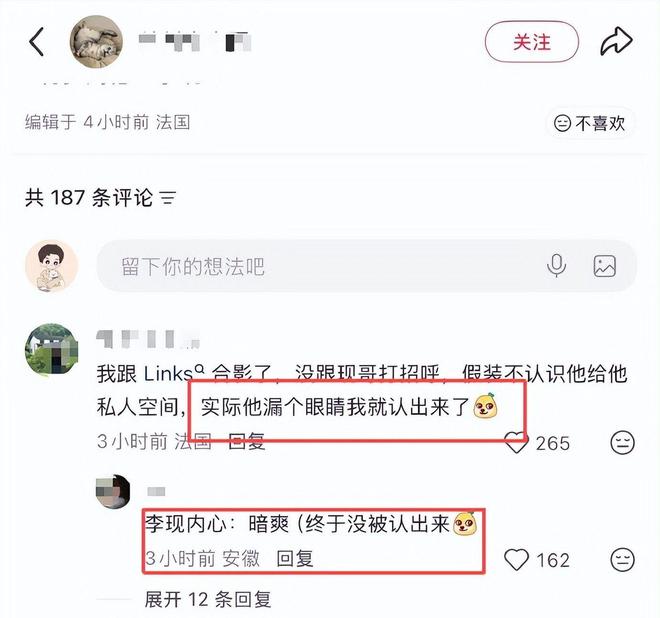This screenshot has width=660, height=618.
Task: Open the reply author's small avatar
Action: pos(113,491)
